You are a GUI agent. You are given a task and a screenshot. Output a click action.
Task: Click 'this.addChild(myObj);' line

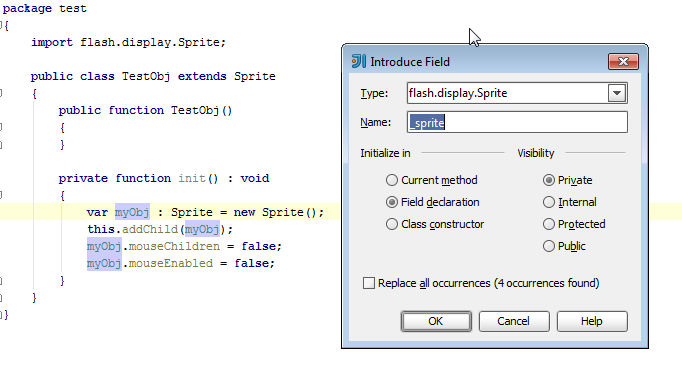[160, 229]
